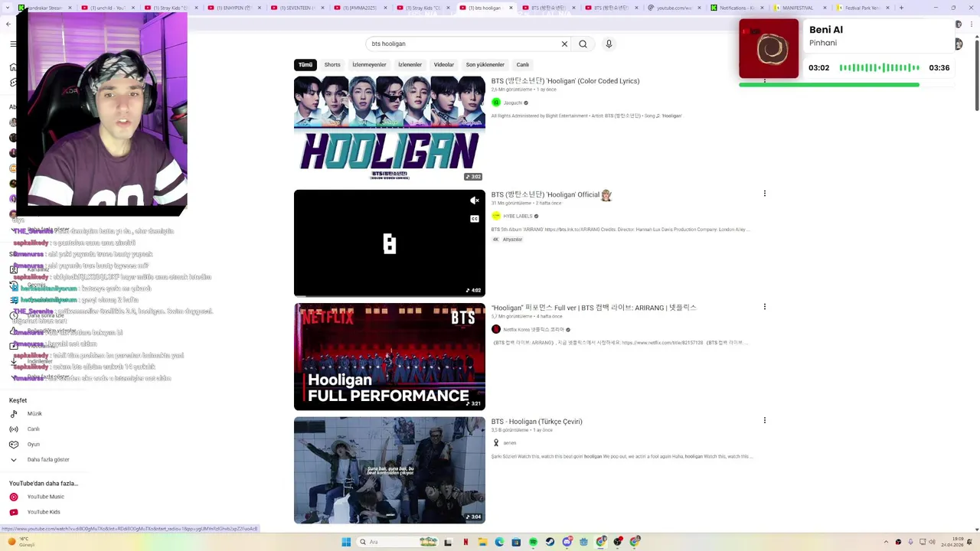Click the 4K badge under Hooligan Official
This screenshot has width=980, height=551.
point(495,240)
